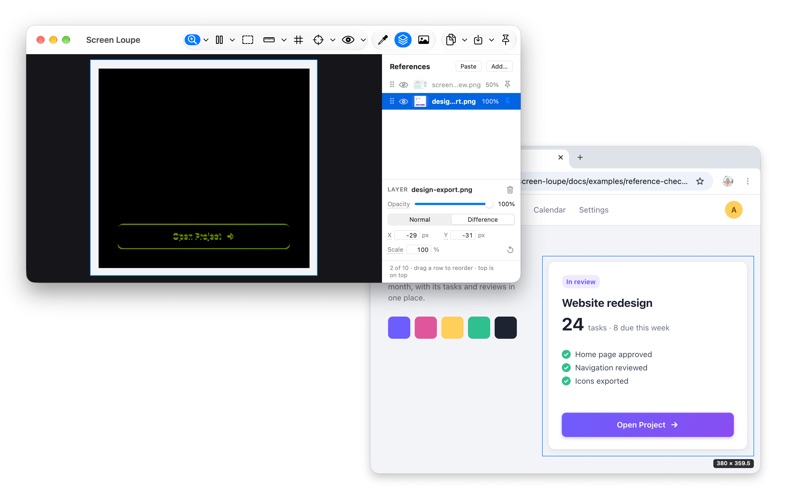Click the green color swatch
Screen dimensions: 800x500
479,328
